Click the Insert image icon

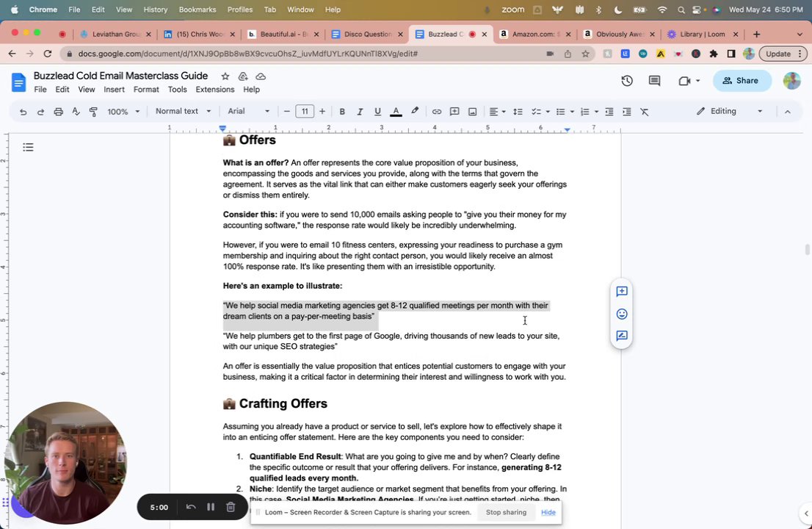coord(472,112)
